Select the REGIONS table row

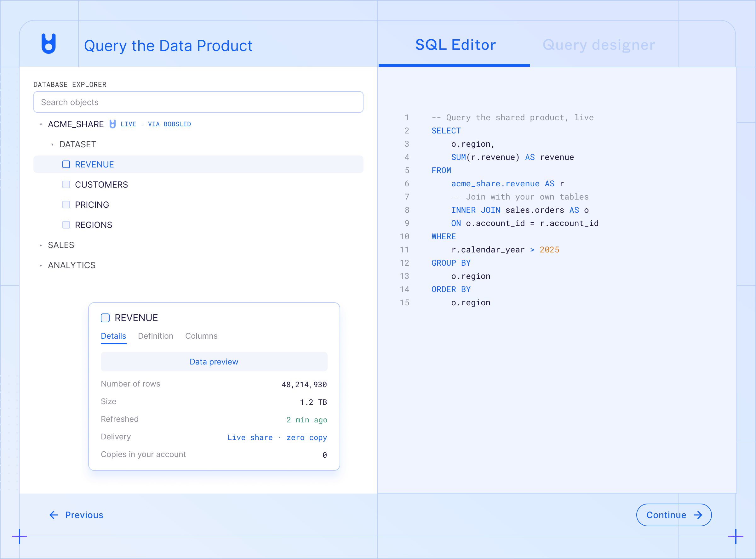click(x=198, y=225)
